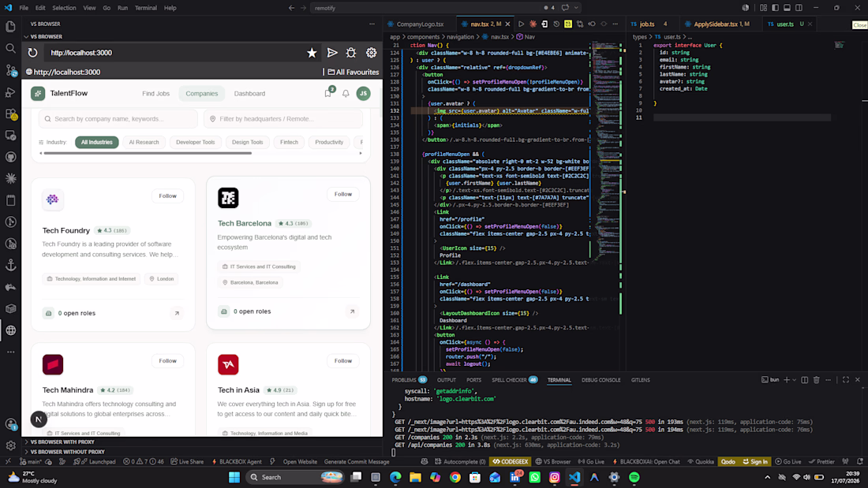The width and height of the screenshot is (868, 488).
Task: Open Spotify from the taskbar
Action: pyautogui.click(x=634, y=477)
